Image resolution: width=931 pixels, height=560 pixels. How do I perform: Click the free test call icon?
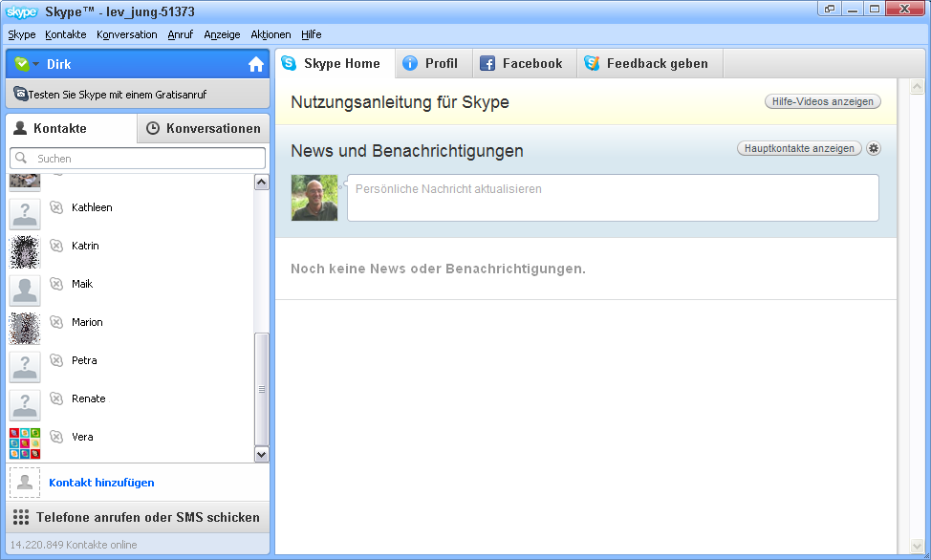click(21, 94)
